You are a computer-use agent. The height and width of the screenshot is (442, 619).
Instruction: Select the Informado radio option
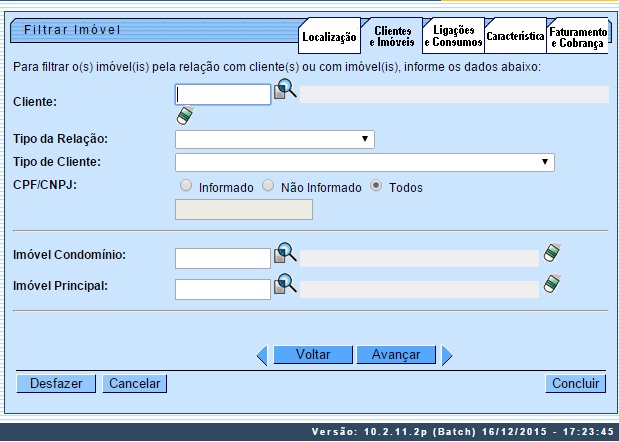186,186
